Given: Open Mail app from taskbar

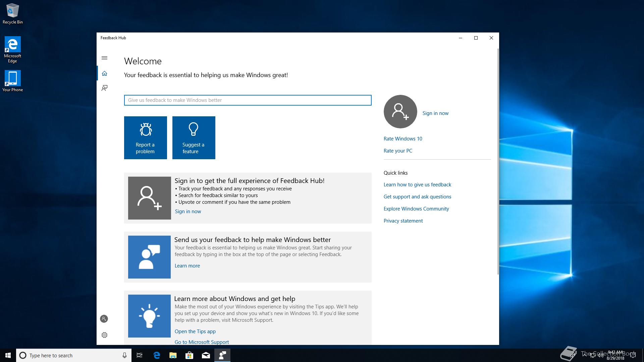Looking at the screenshot, I should (x=206, y=355).
